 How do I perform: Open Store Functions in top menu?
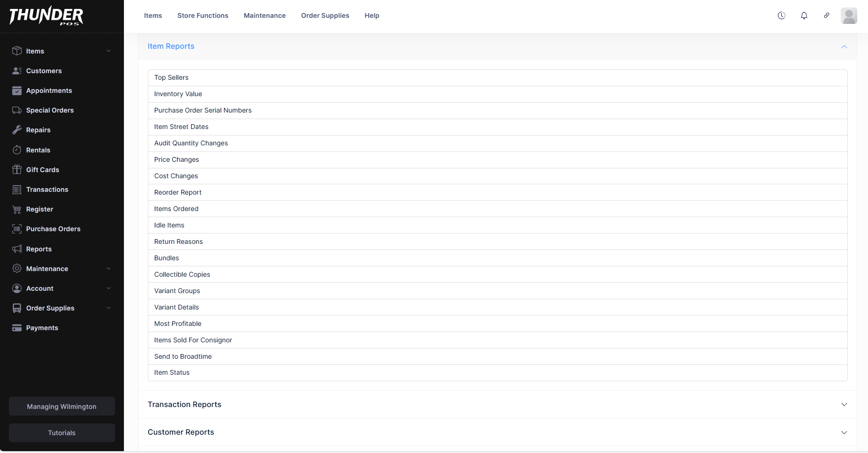202,15
